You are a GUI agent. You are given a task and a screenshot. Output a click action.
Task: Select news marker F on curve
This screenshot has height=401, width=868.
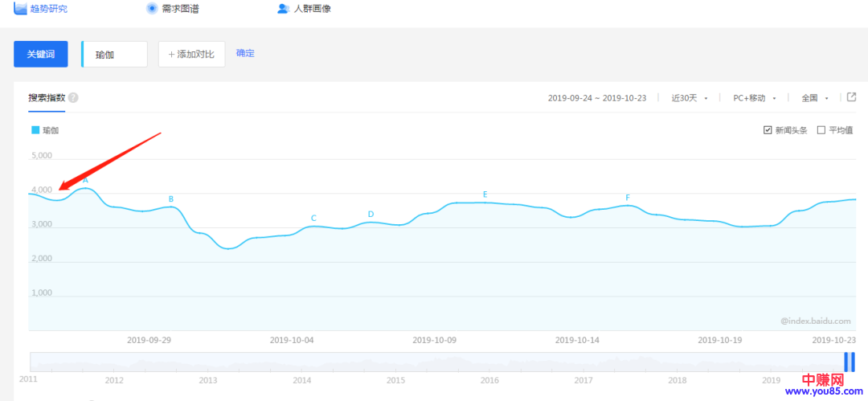[x=628, y=198]
